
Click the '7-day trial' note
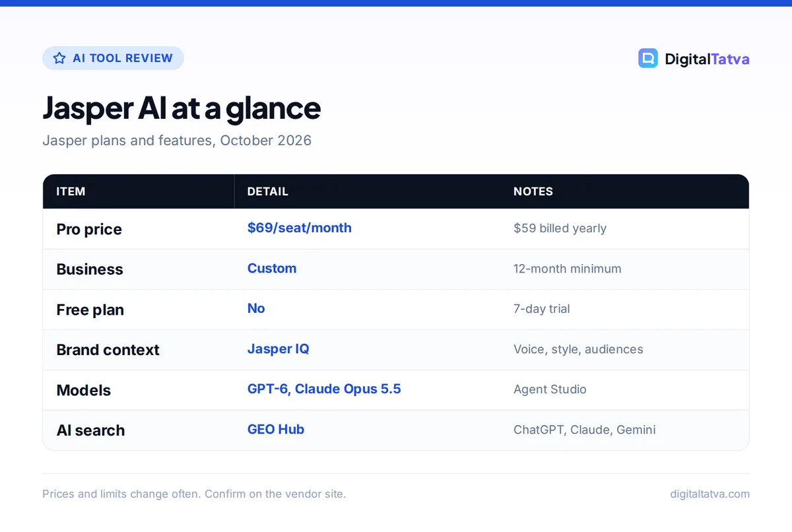pos(541,309)
